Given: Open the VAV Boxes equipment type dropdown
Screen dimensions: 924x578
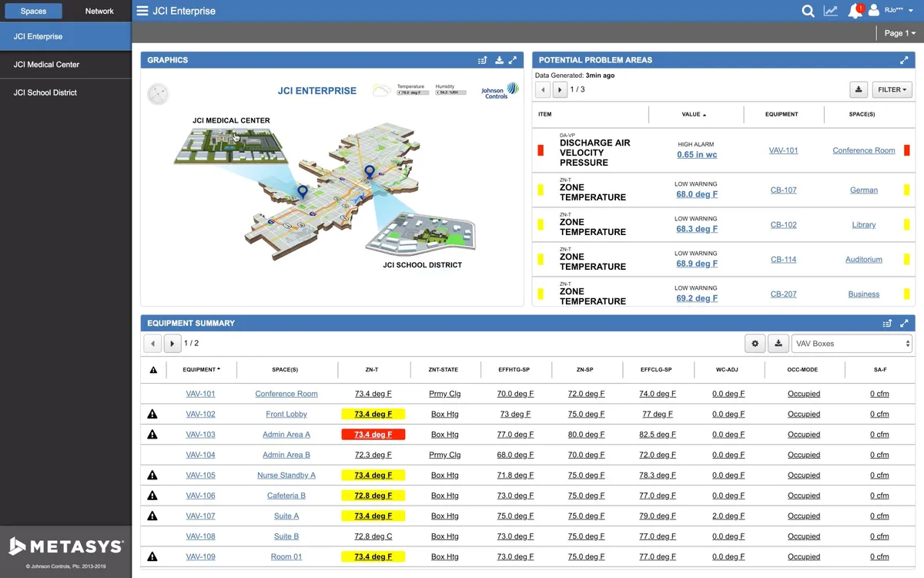Looking at the screenshot, I should pos(852,344).
